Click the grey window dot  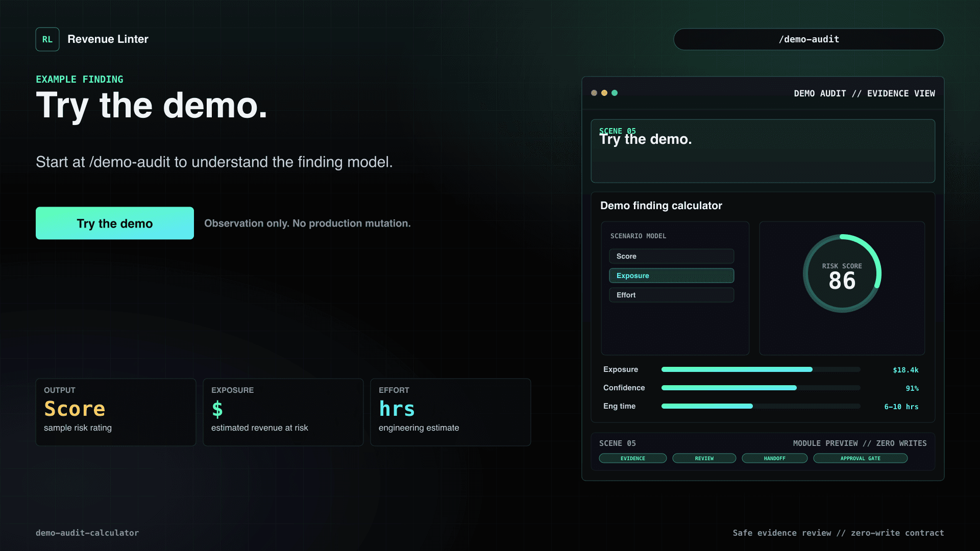click(x=594, y=93)
